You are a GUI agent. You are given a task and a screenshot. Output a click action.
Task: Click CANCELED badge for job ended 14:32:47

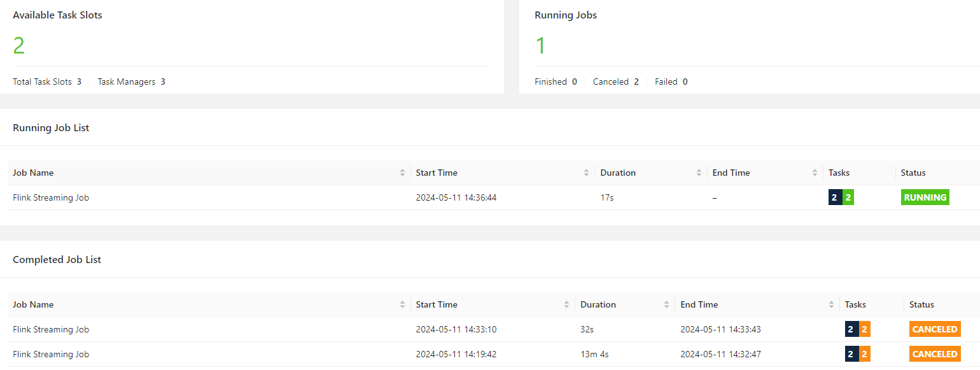coord(934,354)
